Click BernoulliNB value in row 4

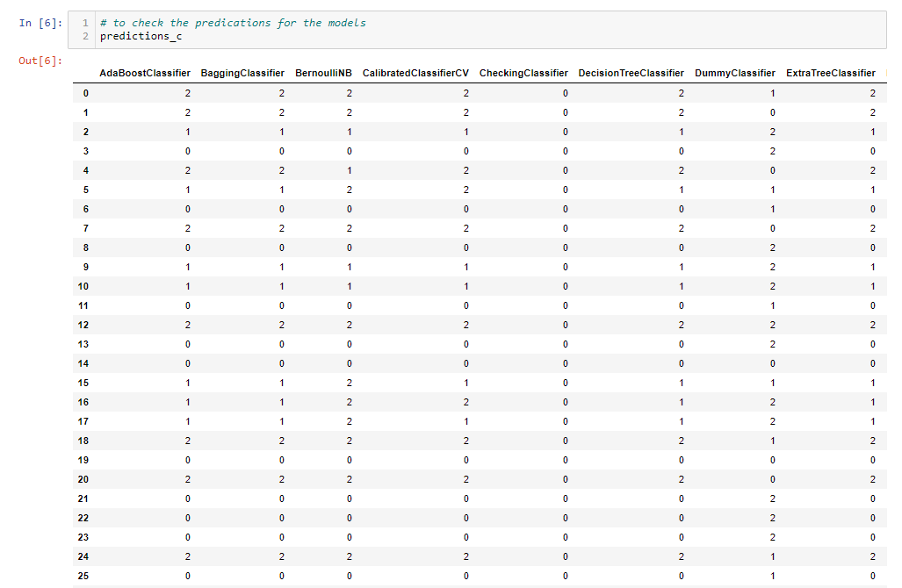coord(350,171)
